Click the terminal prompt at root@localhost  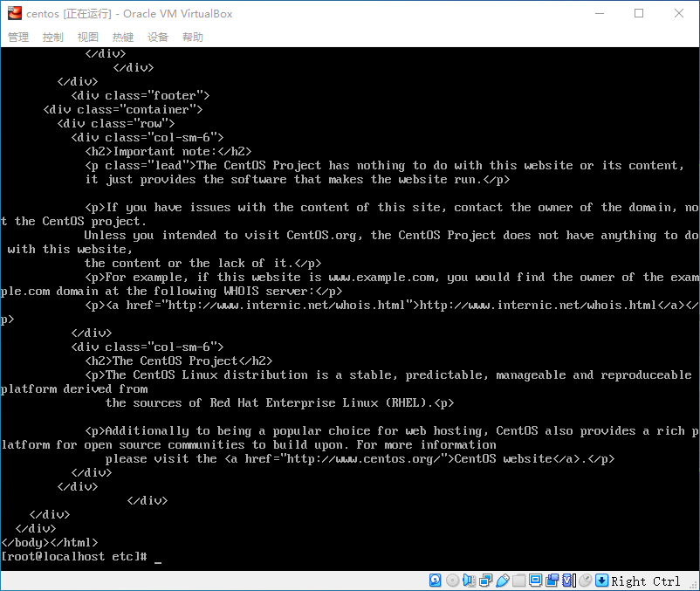[x=74, y=557]
